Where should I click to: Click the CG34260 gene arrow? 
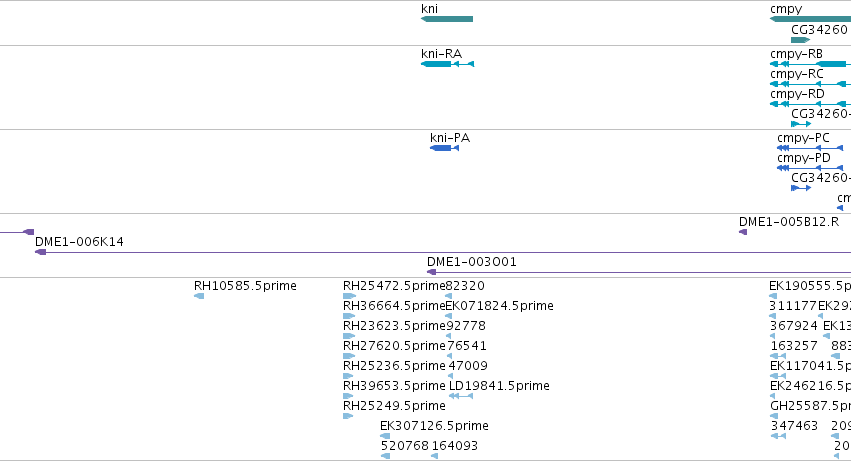point(801,40)
